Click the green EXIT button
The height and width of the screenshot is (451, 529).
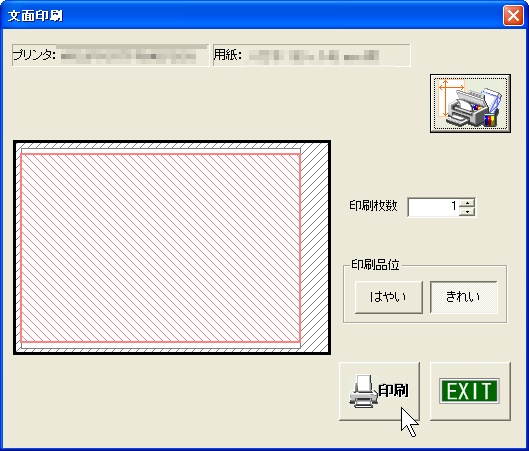click(x=470, y=391)
